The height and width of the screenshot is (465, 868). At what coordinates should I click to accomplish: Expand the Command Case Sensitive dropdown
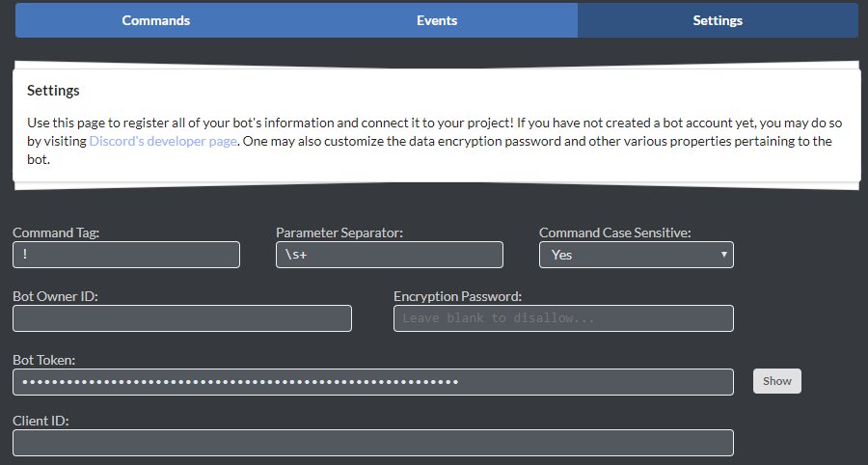click(x=636, y=255)
